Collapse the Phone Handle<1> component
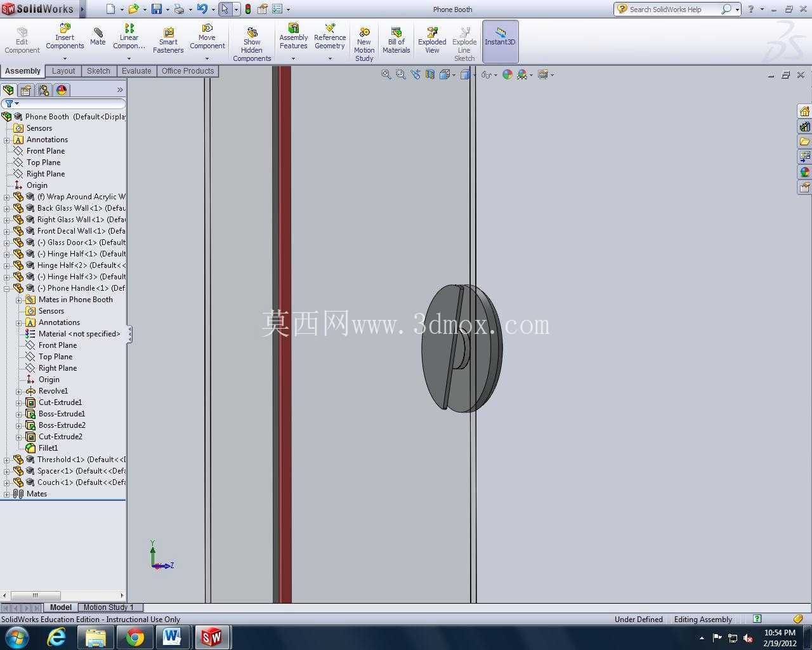The width and height of the screenshot is (812, 650). pyautogui.click(x=7, y=288)
